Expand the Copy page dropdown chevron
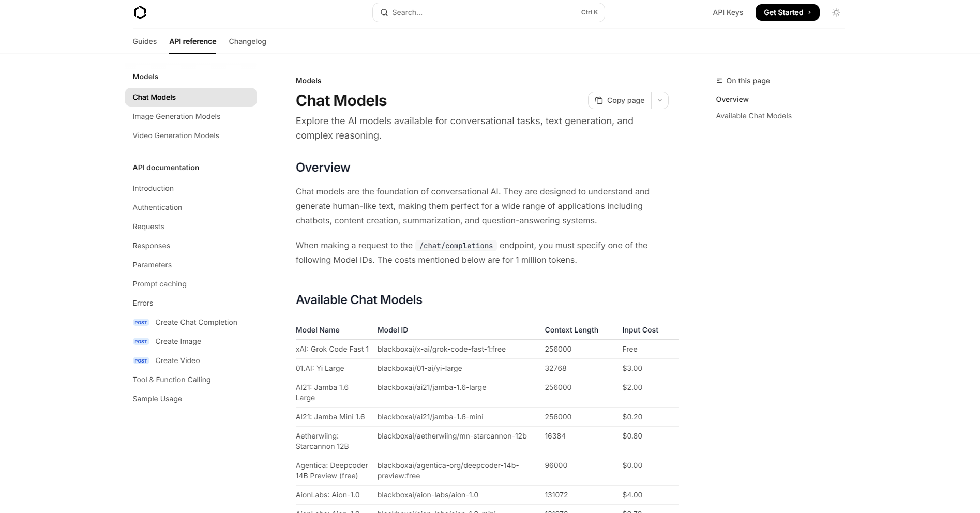Viewport: 980px width, 513px height. pyautogui.click(x=660, y=100)
